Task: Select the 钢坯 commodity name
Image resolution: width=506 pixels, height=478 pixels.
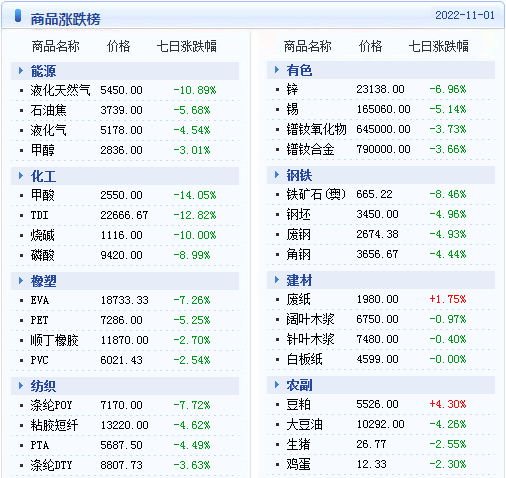Action: click(x=298, y=214)
